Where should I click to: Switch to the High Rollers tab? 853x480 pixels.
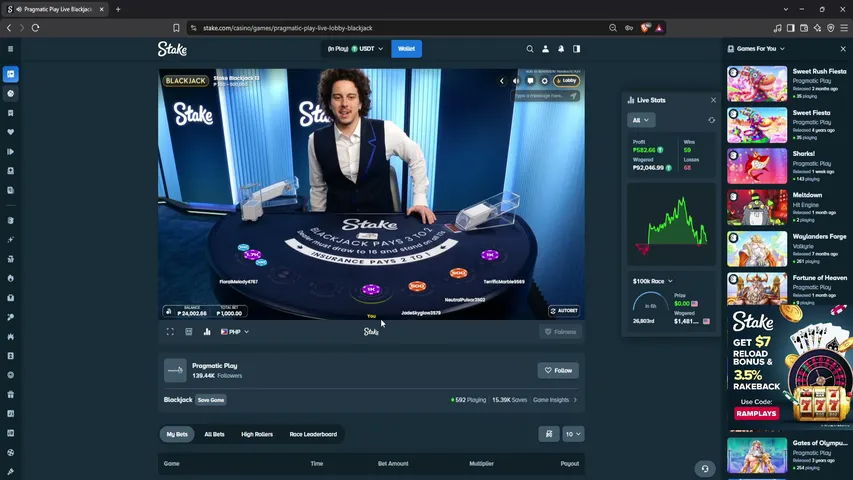tap(257, 434)
